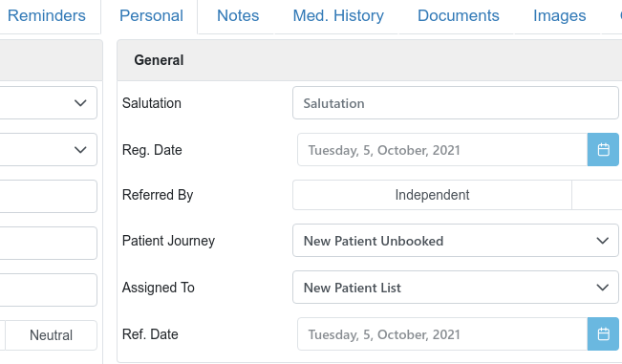
Task: Open the Ref. Date calendar picker
Action: click(603, 333)
